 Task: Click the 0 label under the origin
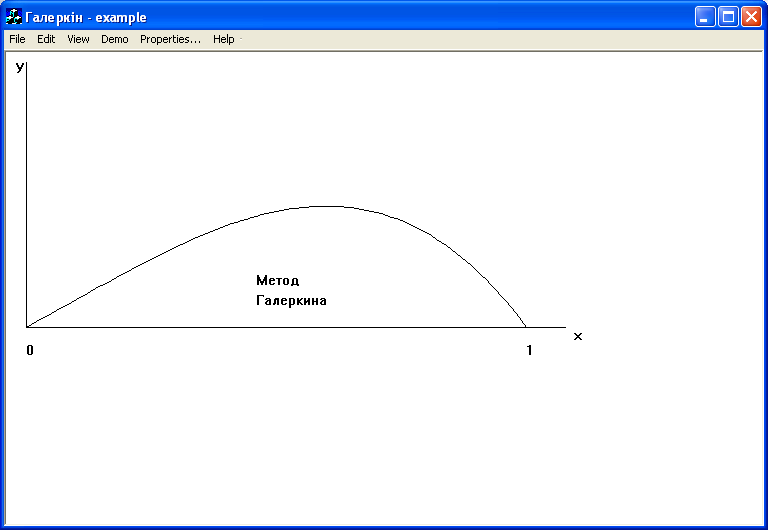coord(30,350)
